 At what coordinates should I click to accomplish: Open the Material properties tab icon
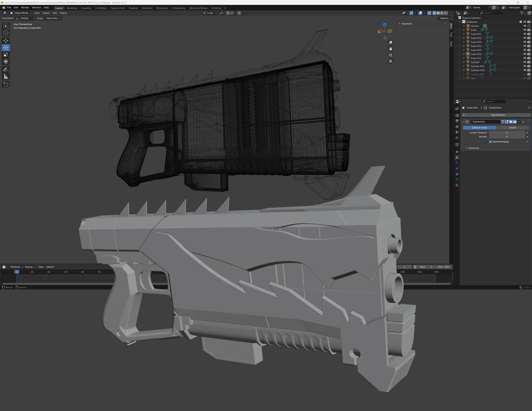tap(457, 185)
